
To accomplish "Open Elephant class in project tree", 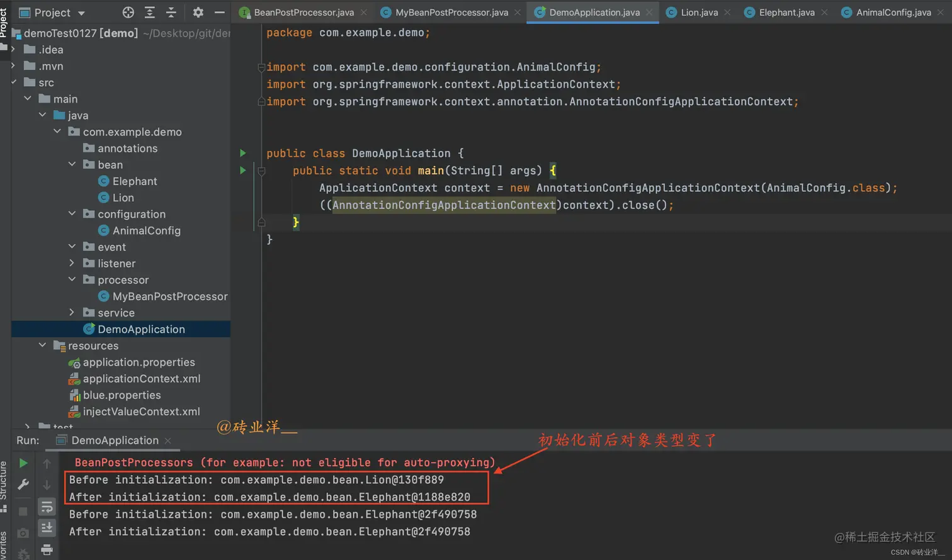I will (x=128, y=181).
